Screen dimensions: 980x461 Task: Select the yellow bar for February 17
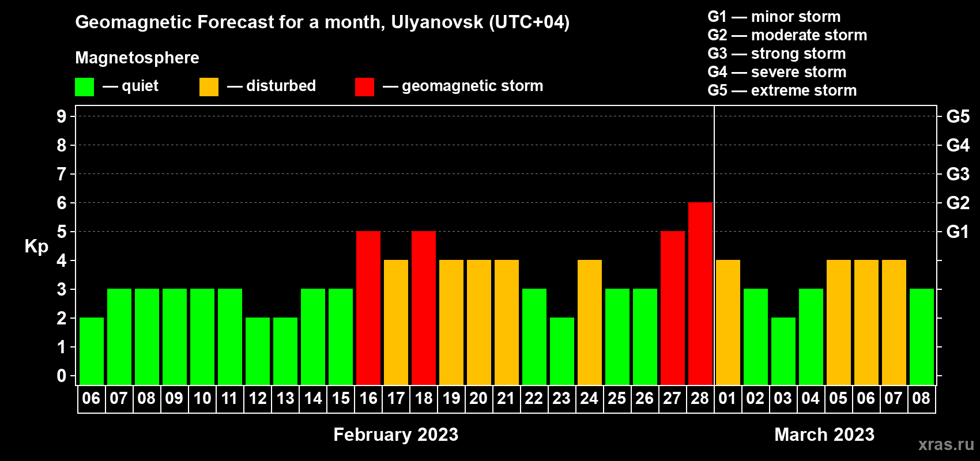click(x=396, y=322)
